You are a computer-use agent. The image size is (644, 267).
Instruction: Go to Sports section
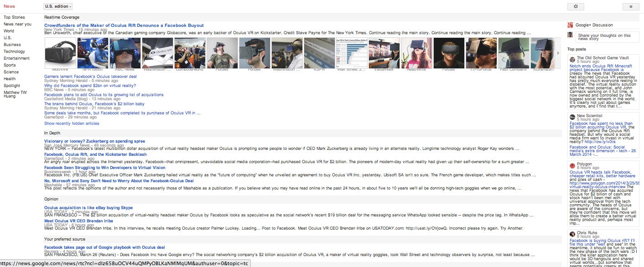click(x=10, y=65)
